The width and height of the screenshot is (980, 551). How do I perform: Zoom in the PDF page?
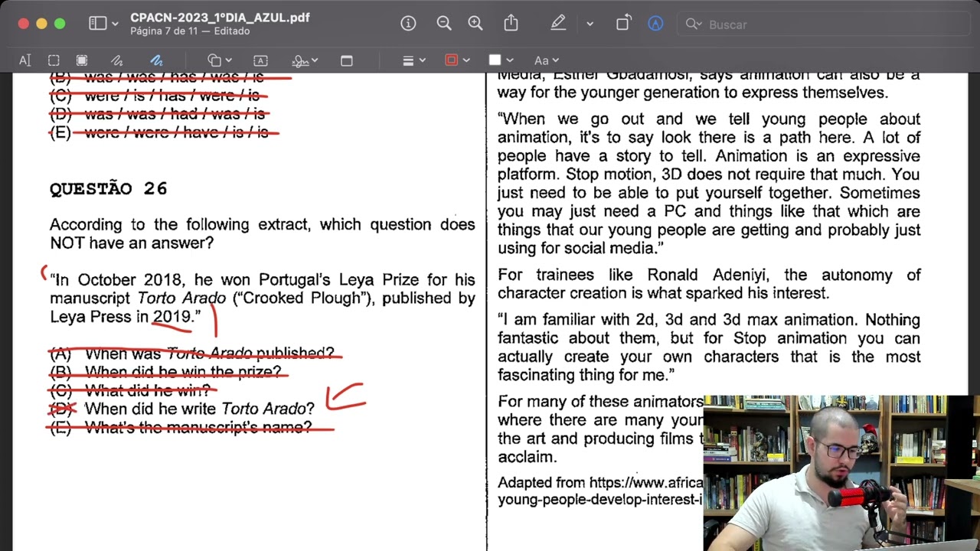475,24
